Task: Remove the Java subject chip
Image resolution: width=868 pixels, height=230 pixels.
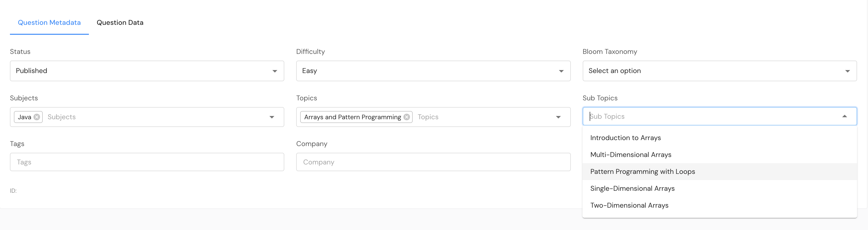Action: tap(37, 117)
